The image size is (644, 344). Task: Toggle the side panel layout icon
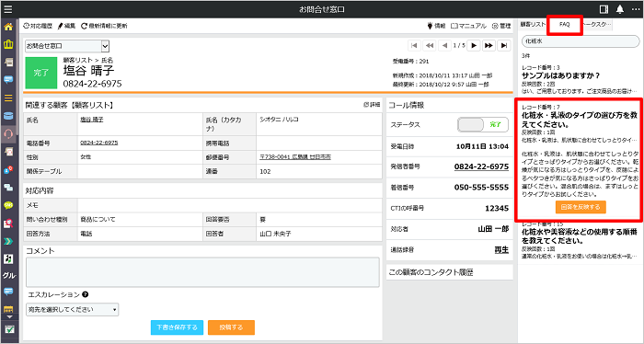coord(604,9)
